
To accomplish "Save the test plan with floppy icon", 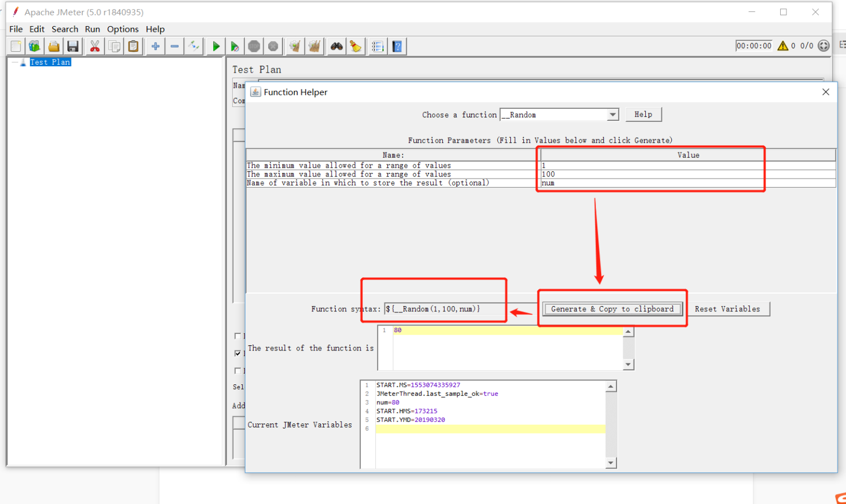I will (x=73, y=46).
